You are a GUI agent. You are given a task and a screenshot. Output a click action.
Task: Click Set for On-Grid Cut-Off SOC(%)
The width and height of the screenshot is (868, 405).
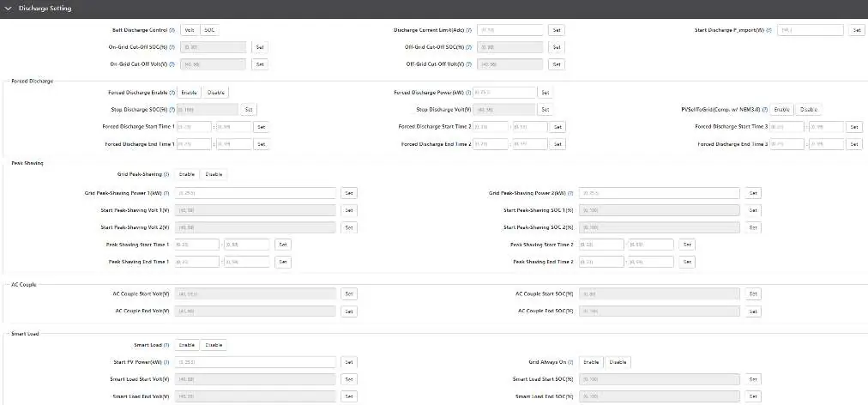(260, 48)
